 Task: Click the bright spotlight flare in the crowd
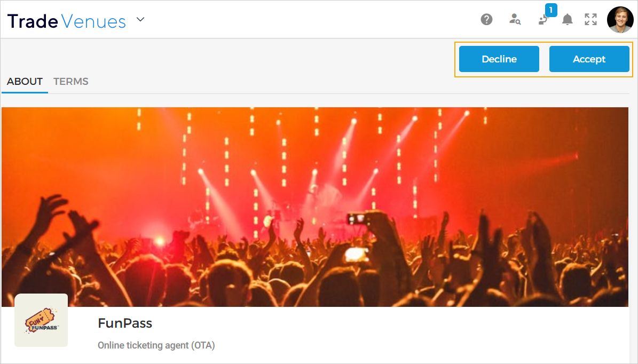[x=159, y=241]
